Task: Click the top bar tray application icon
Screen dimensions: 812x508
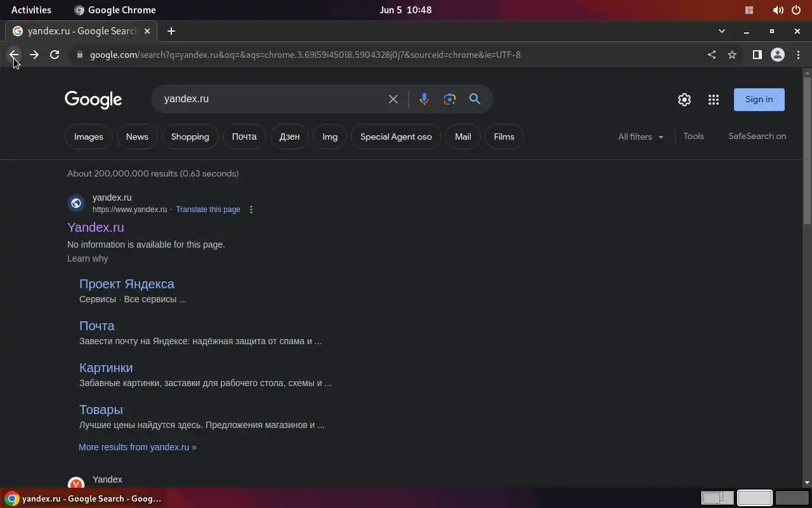Action: [749, 10]
